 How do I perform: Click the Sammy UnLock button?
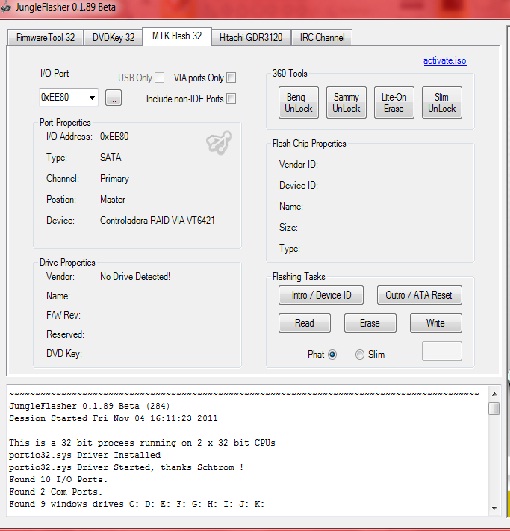coord(346,103)
